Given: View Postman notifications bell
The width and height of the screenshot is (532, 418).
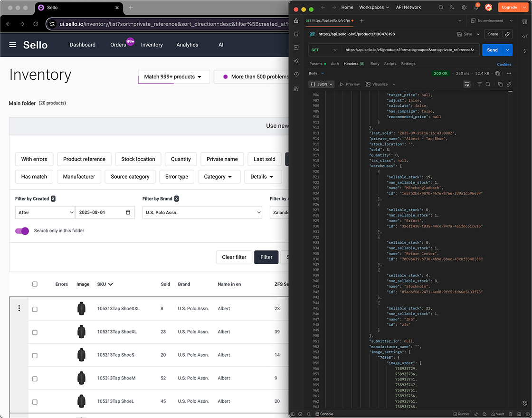Looking at the screenshot, I should [476, 7].
